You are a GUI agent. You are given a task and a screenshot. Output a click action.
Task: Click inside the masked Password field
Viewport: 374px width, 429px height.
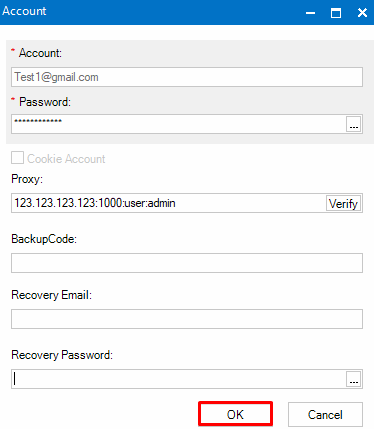[179, 124]
